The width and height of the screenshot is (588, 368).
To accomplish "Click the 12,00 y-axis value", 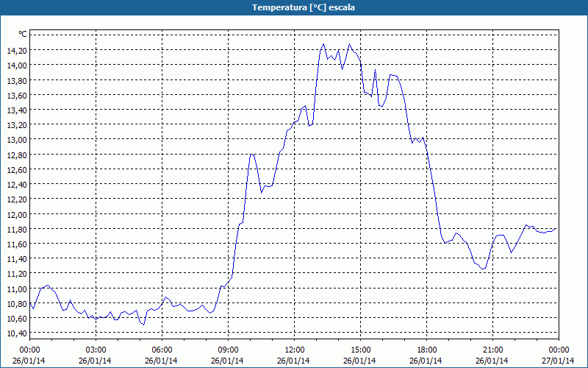I will (x=16, y=214).
